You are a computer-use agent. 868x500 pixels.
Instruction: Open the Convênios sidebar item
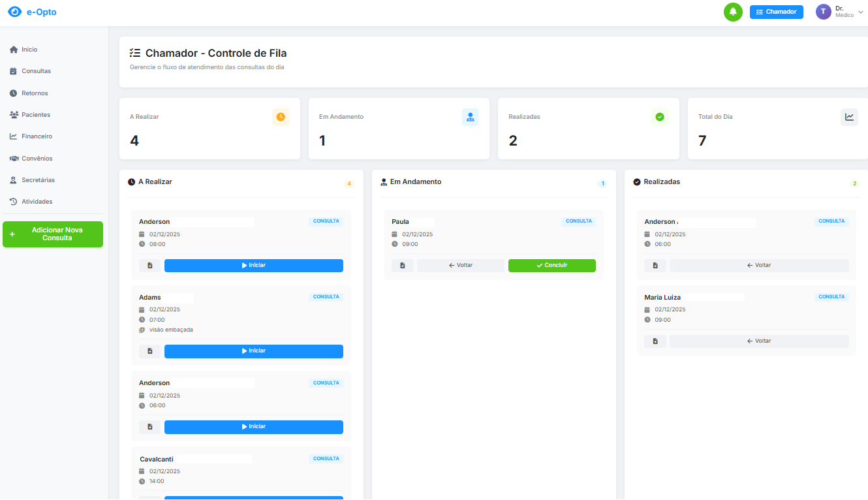click(x=37, y=159)
